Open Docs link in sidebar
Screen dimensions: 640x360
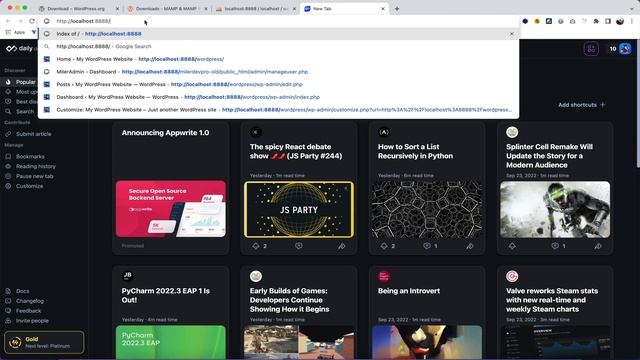click(x=18, y=291)
